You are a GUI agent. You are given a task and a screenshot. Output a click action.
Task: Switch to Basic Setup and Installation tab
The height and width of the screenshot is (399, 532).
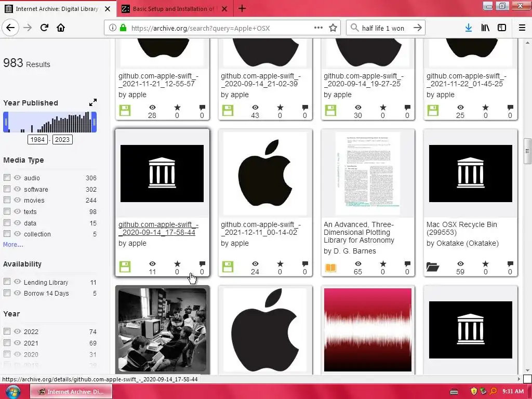[174, 9]
